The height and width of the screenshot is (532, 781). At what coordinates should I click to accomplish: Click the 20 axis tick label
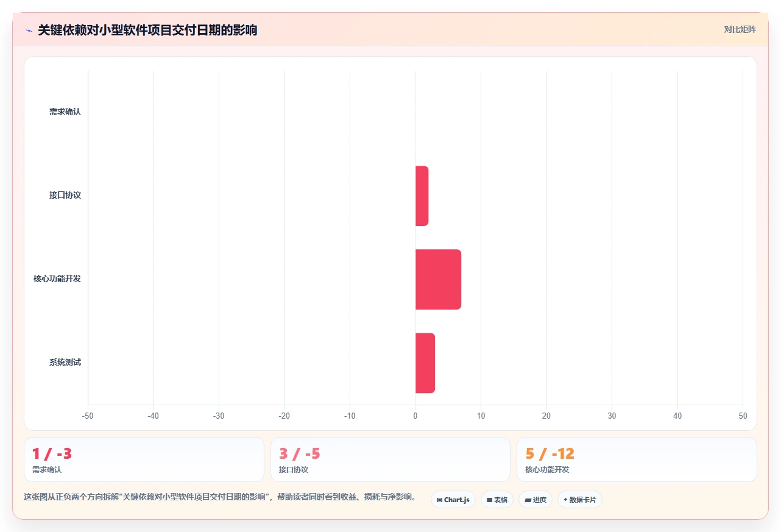546,416
